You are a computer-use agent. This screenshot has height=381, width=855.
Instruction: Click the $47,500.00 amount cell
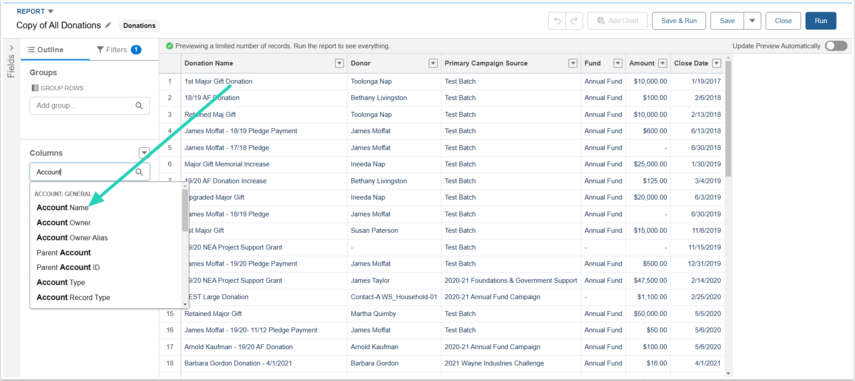[648, 280]
